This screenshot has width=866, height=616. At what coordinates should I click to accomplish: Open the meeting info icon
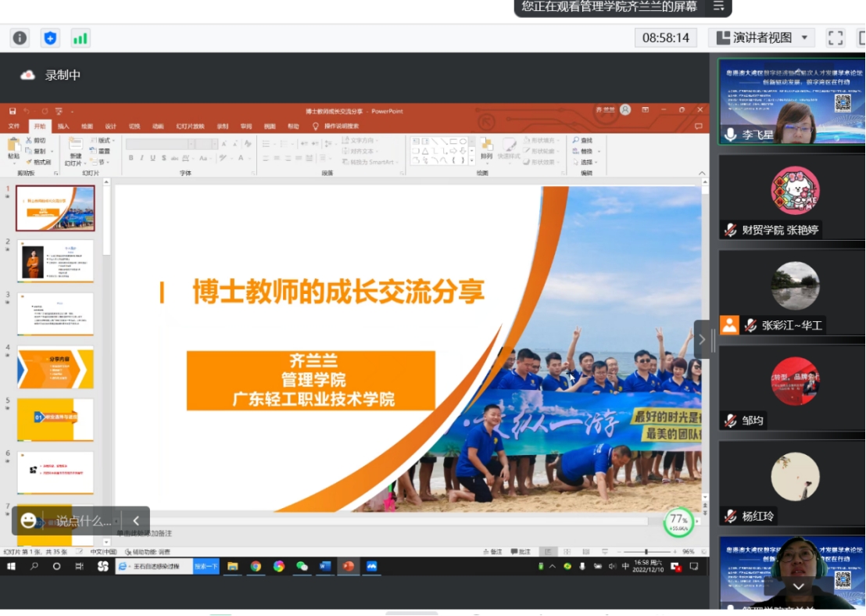(20, 38)
